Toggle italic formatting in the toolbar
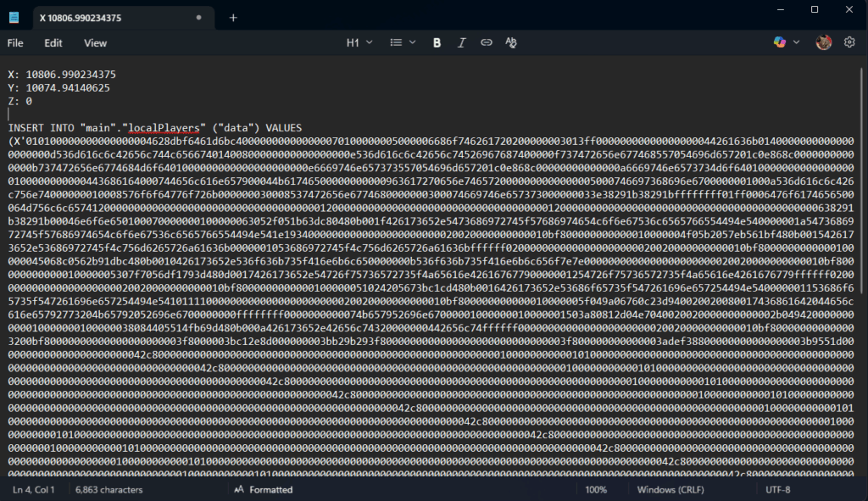This screenshot has height=501, width=868. point(462,42)
